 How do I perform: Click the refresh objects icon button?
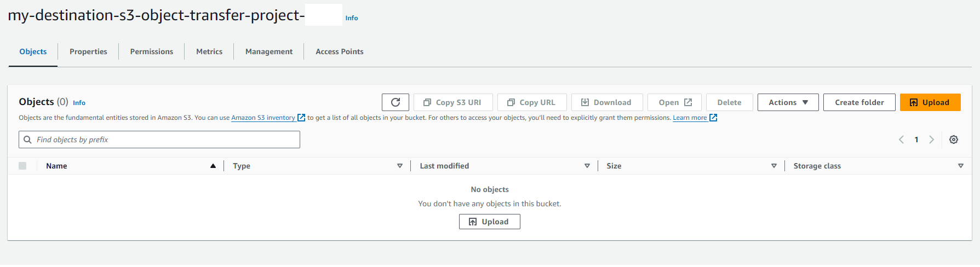coord(396,102)
